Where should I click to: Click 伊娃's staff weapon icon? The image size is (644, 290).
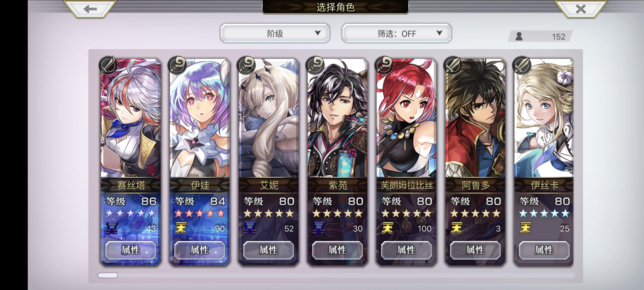[x=177, y=65]
